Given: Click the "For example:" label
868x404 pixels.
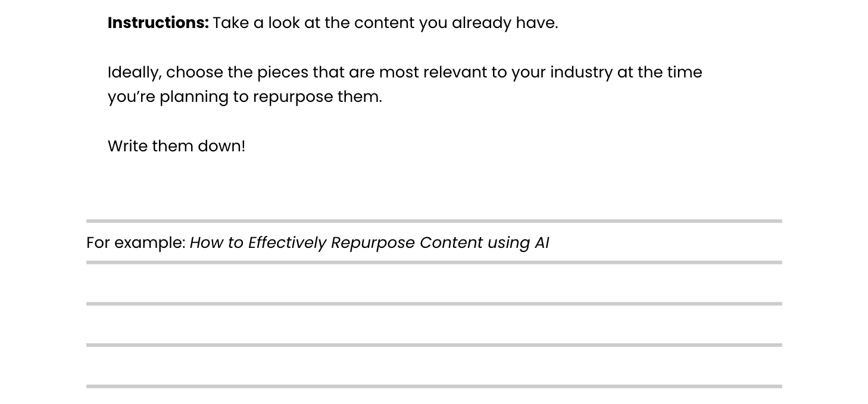Looking at the screenshot, I should coord(136,243).
